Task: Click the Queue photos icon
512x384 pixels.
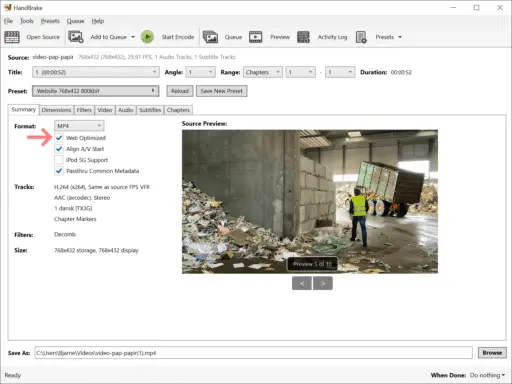Action: coord(210,37)
